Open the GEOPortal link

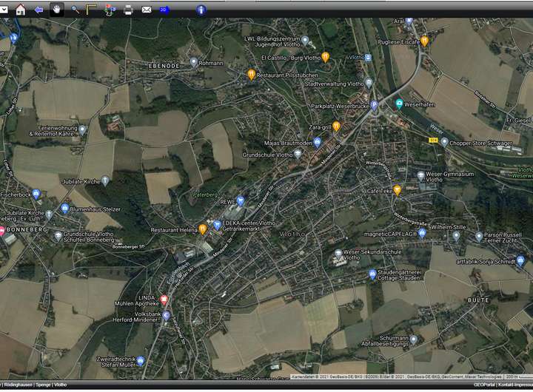click(x=483, y=385)
